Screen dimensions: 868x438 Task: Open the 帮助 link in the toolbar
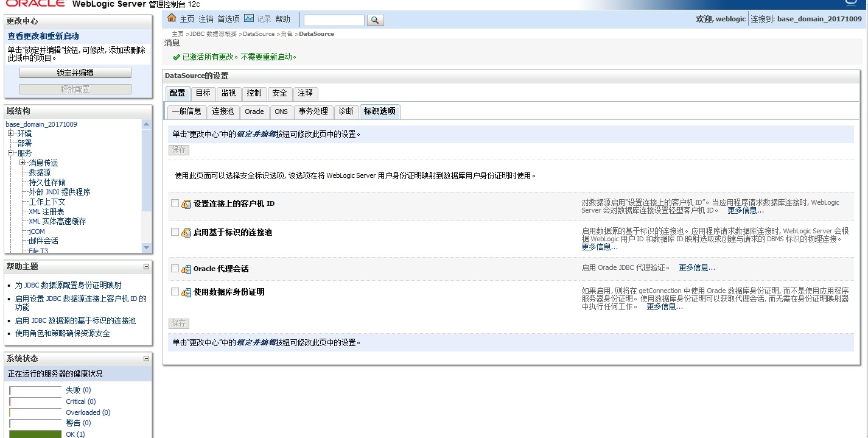[x=283, y=19]
